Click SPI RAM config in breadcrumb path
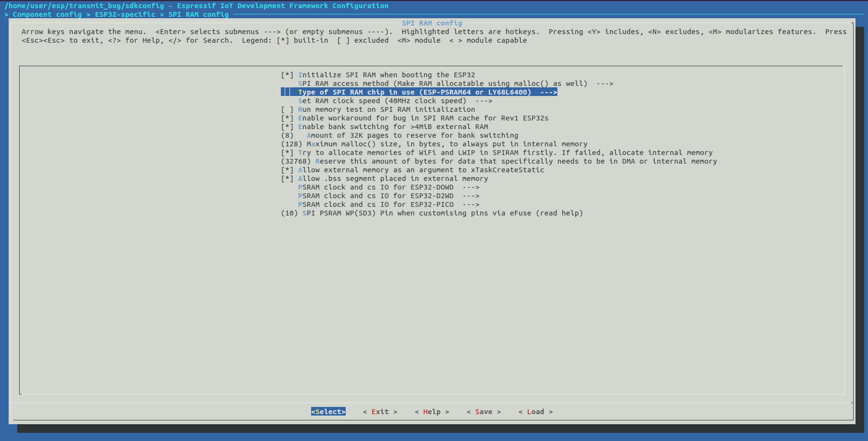This screenshot has width=868, height=441. tap(199, 14)
